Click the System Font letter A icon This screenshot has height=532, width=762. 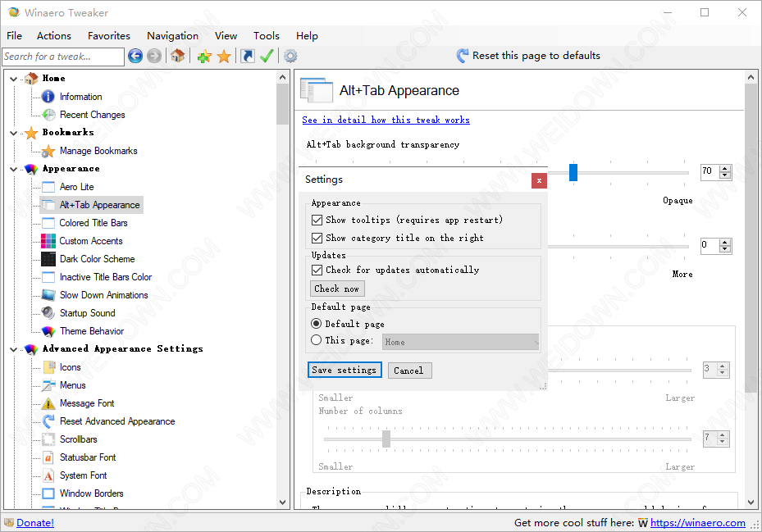tap(48, 475)
